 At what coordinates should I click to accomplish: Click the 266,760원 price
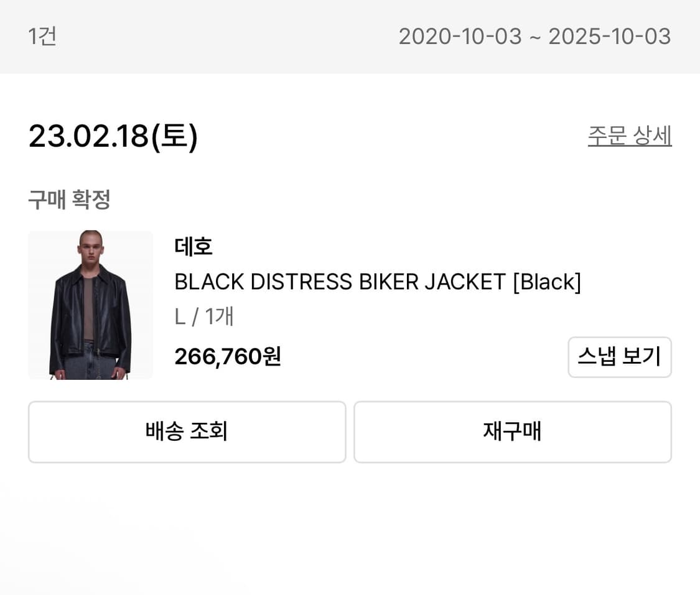click(x=228, y=356)
